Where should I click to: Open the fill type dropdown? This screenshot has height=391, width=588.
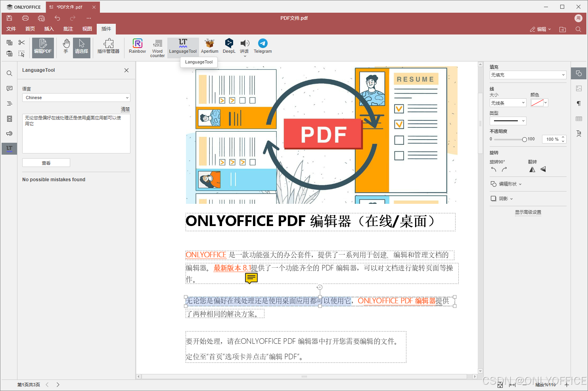[528, 75]
